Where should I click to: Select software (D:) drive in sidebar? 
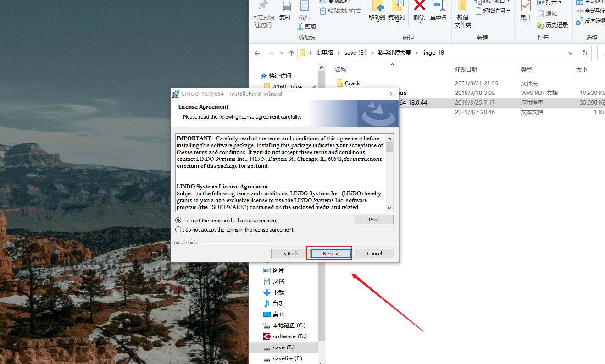290,336
